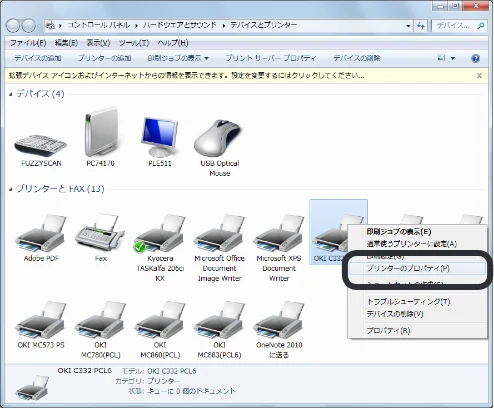This screenshot has width=494, height=409.
Task: Choose プロパティ(R) in context menu
Action: pyautogui.click(x=417, y=331)
